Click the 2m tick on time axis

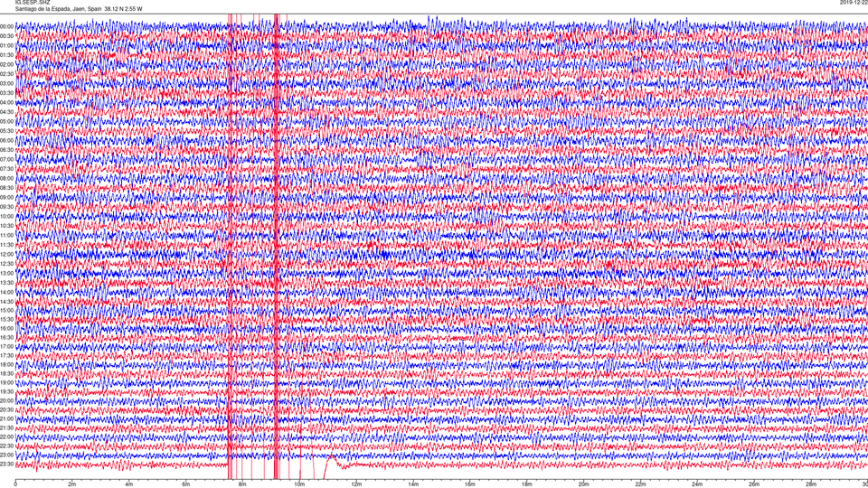coord(72,484)
